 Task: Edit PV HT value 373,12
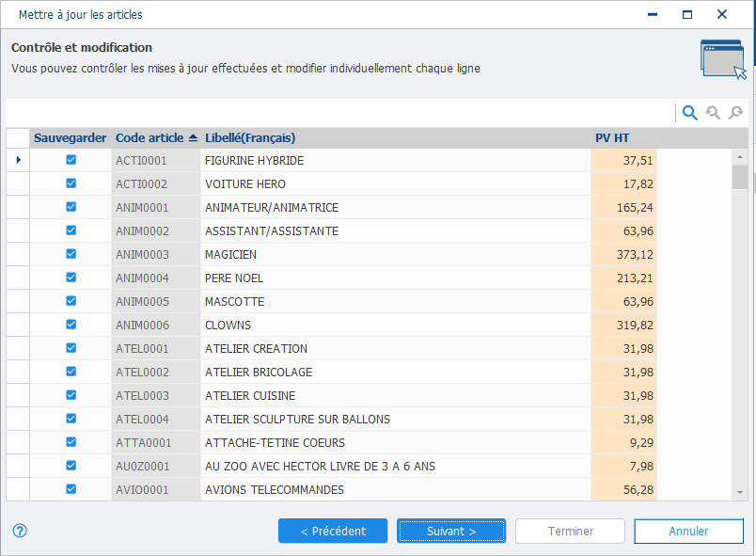tap(624, 254)
